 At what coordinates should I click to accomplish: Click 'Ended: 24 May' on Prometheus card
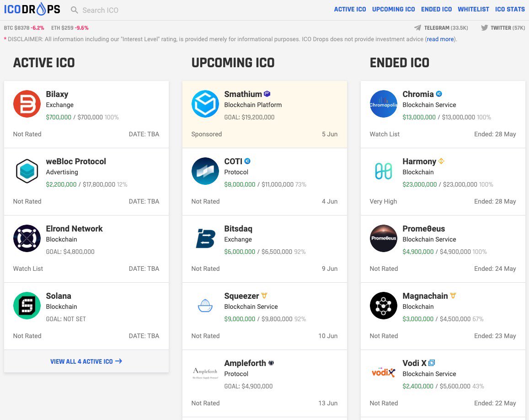point(495,269)
